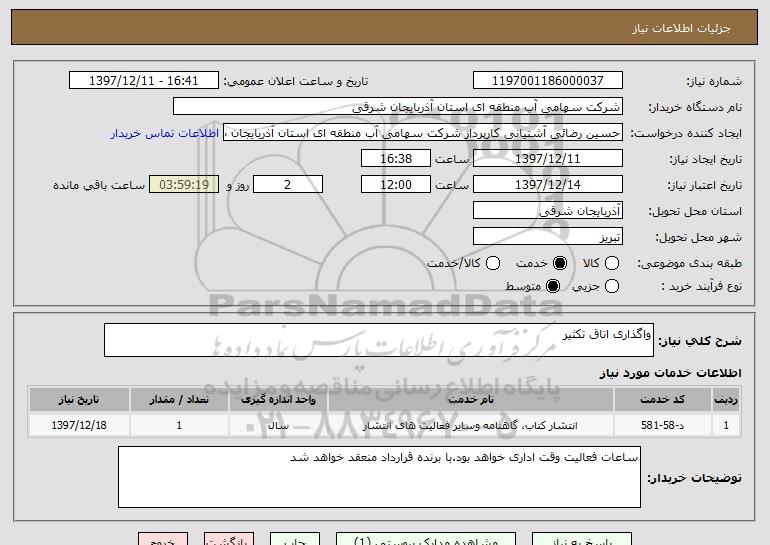Click the اطلاعات خدمات مورد نیاز section title
The width and height of the screenshot is (770, 545).
pos(670,373)
